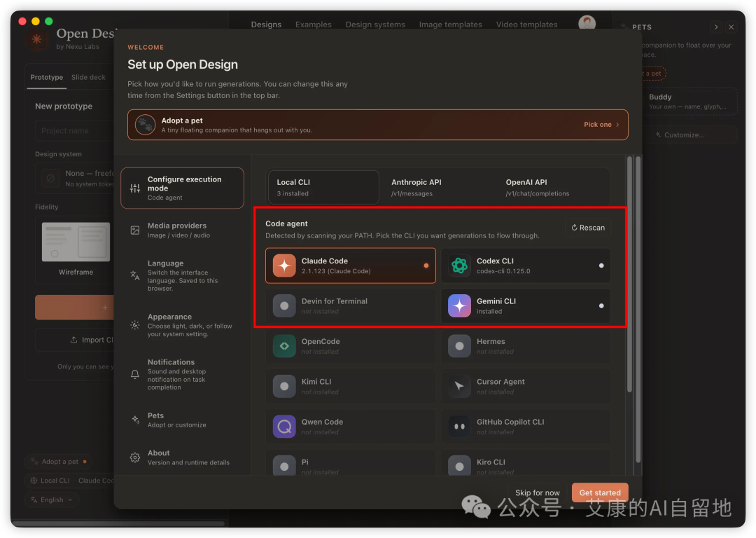The image size is (756, 538).
Task: Open the Notifications settings section
Action: point(182,375)
